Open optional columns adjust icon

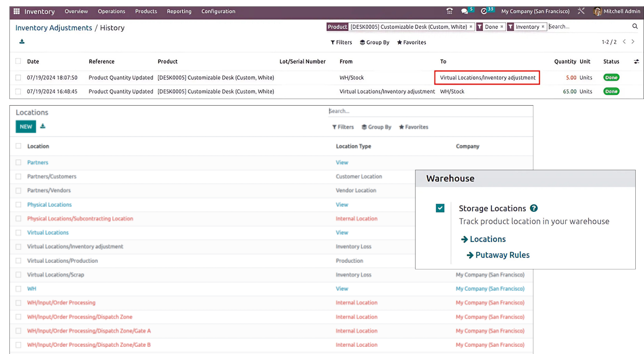tap(636, 61)
